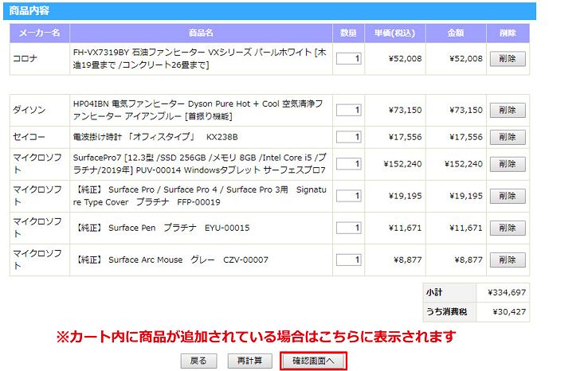The image size is (588, 371).
Task: Select the コロナ maker name cell
Action: [x=40, y=59]
